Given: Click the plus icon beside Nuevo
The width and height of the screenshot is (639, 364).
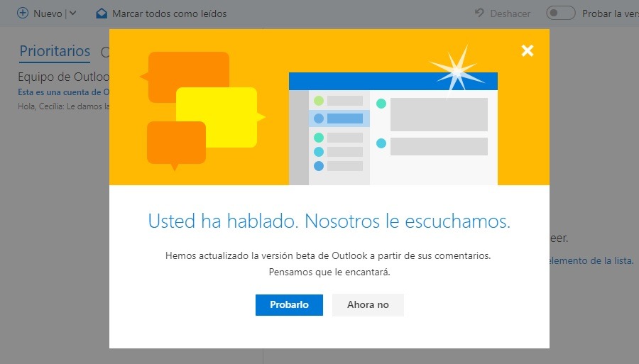Looking at the screenshot, I should [x=23, y=13].
